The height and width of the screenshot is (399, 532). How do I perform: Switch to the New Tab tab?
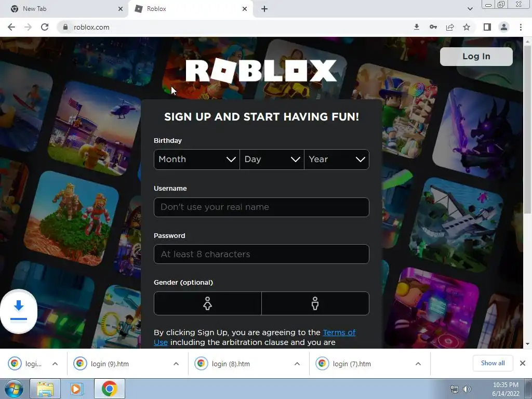click(64, 9)
